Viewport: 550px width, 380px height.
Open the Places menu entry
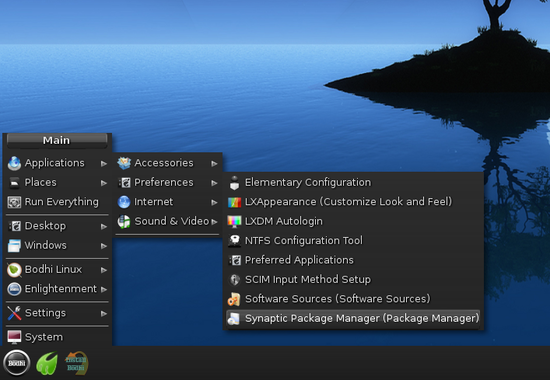[x=57, y=182]
